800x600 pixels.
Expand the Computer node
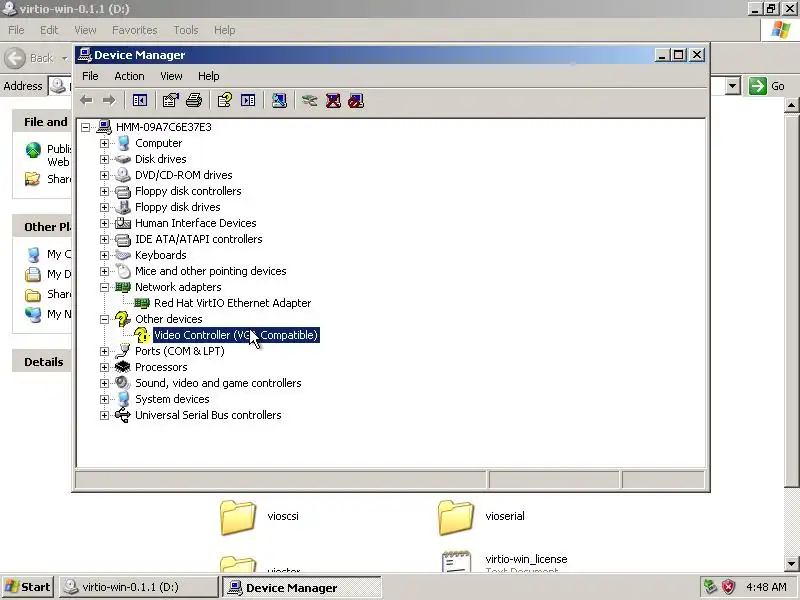104,143
